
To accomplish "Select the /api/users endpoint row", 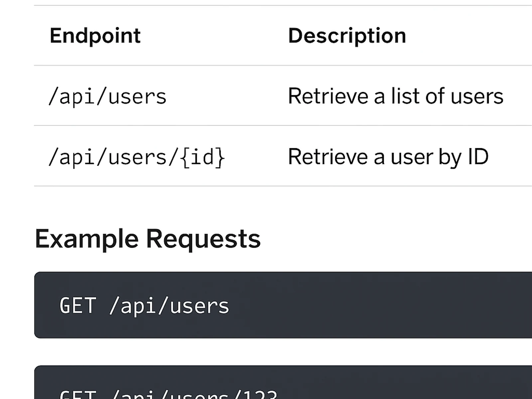I will 106,96.
